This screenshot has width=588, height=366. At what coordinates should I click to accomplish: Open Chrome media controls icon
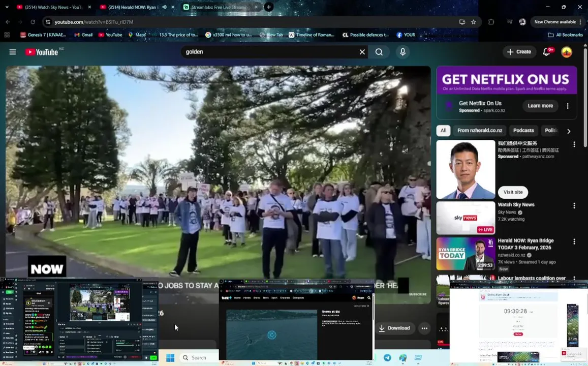coord(510,22)
